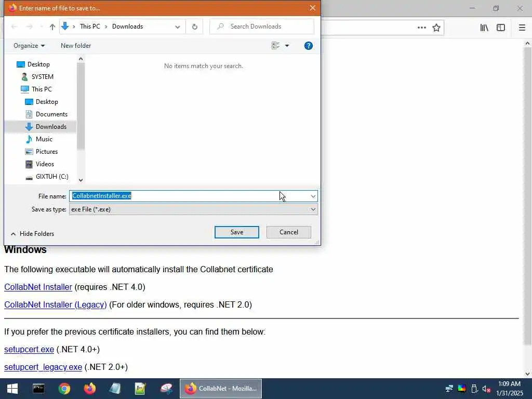
Task: Open view layout more options arrow
Action: (x=287, y=46)
